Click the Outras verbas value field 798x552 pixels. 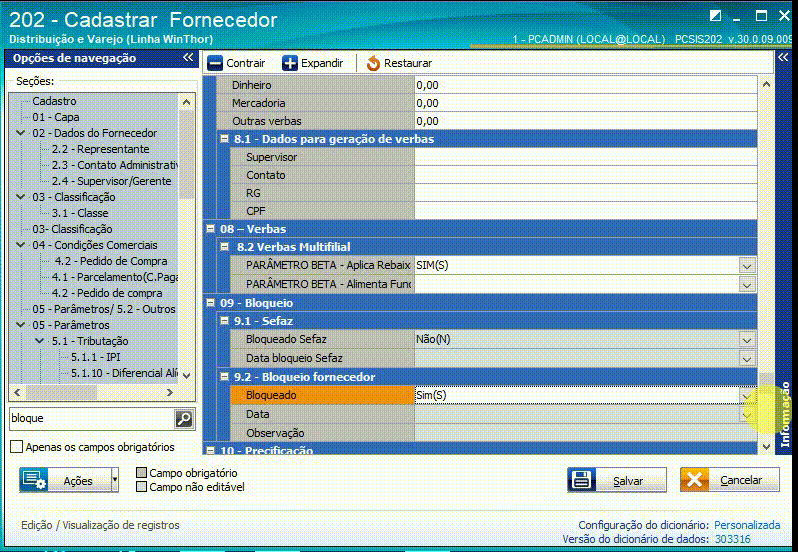click(585, 121)
